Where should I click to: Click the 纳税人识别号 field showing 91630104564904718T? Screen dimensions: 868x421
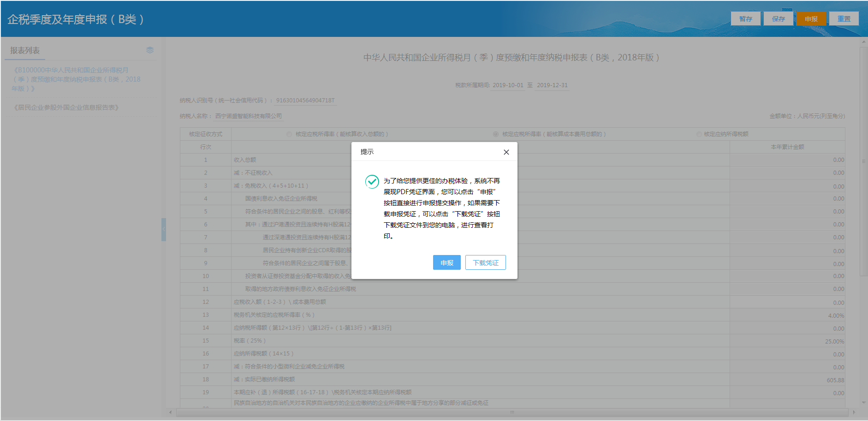click(x=306, y=100)
